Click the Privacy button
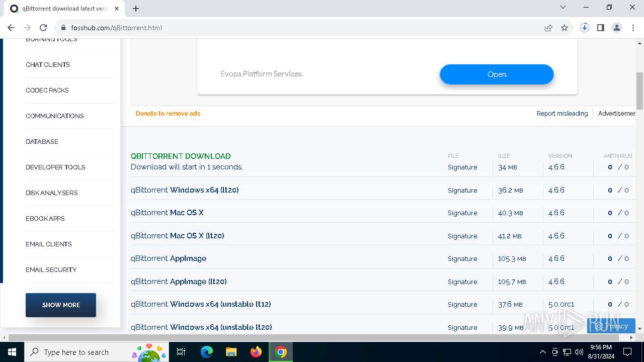The image size is (644, 362). [611, 326]
